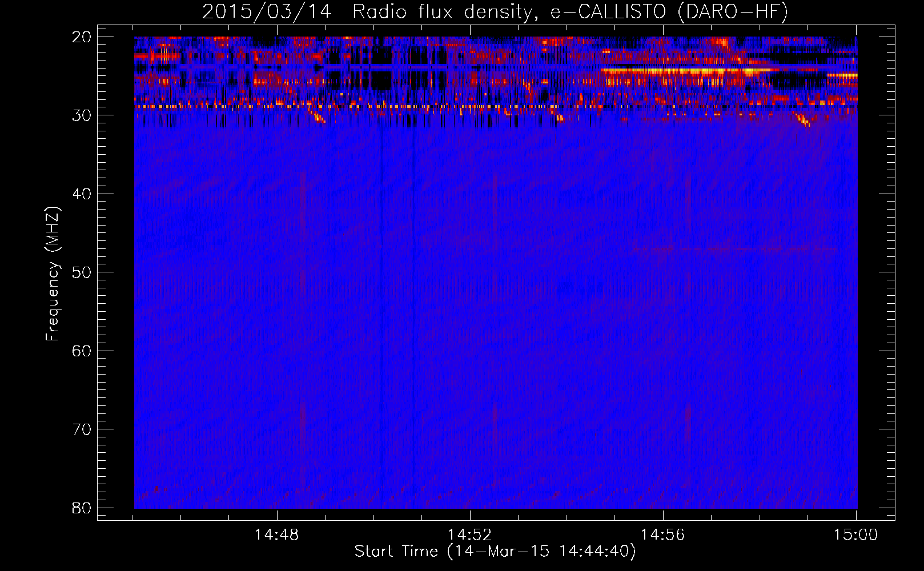Click the 40 MHz frequency tick label

click(x=82, y=194)
